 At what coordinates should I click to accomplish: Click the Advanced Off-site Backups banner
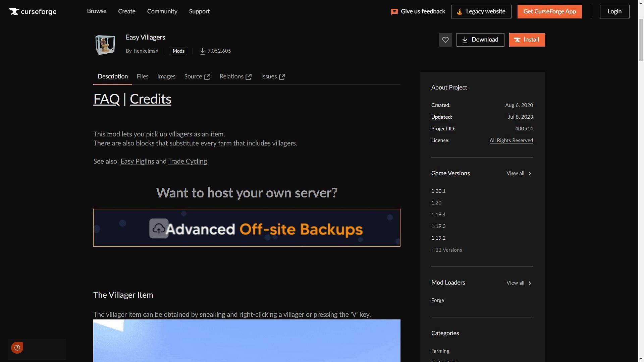(247, 228)
